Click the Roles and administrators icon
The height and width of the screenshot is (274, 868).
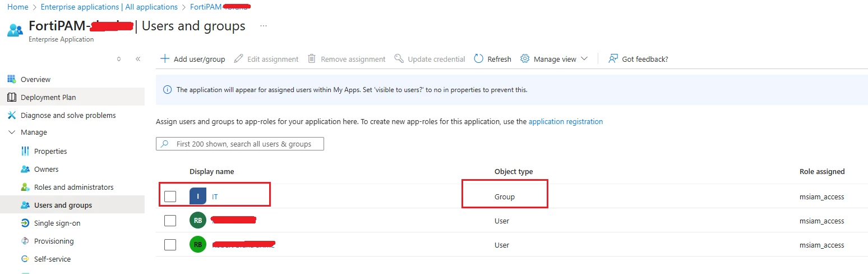point(25,187)
